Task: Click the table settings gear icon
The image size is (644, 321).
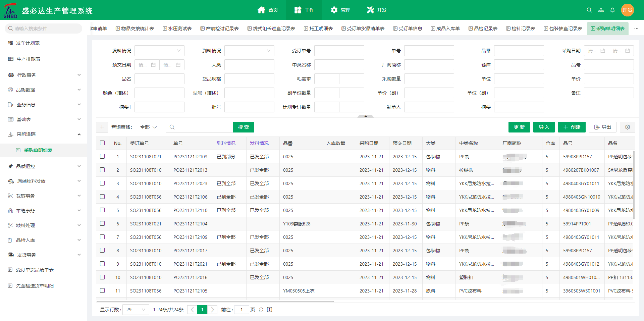Action: [627, 127]
